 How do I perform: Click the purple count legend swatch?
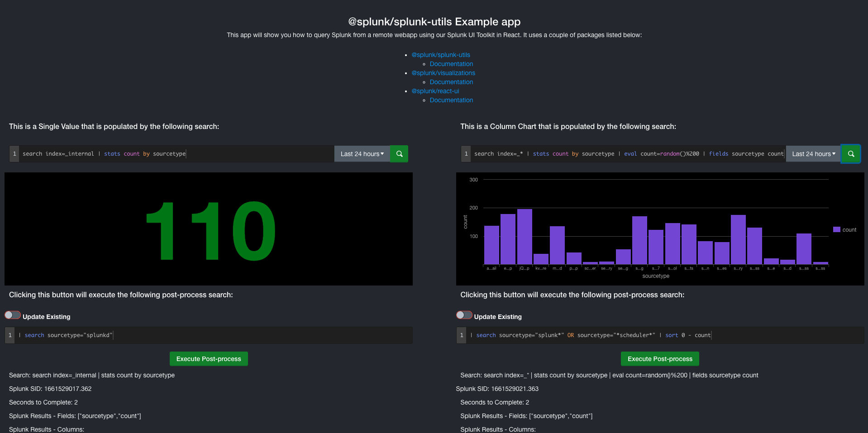coord(837,229)
